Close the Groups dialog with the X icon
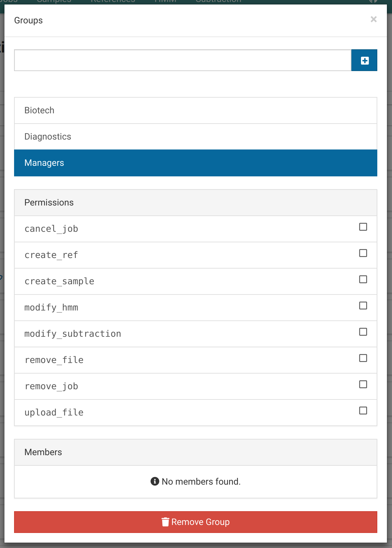Image resolution: width=392 pixels, height=548 pixels. [373, 19]
